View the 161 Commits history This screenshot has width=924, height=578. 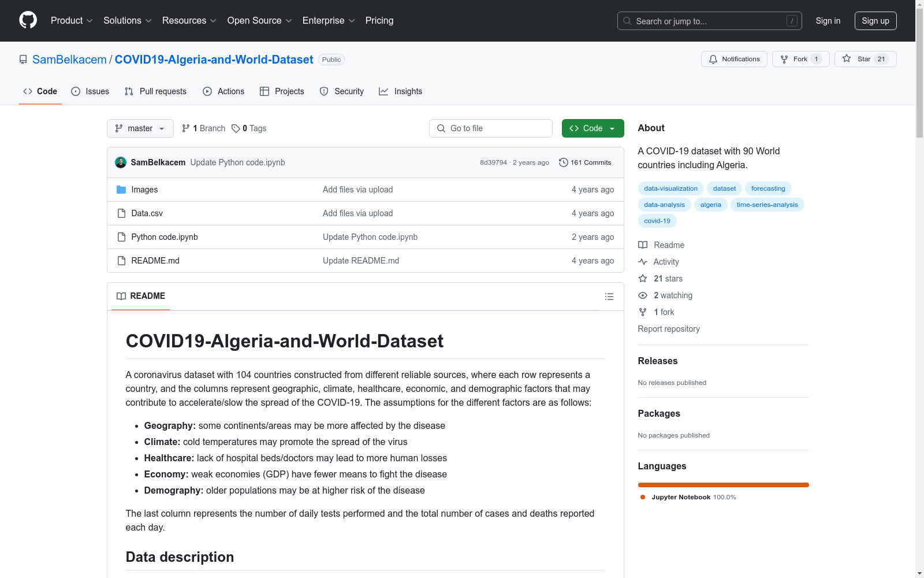point(585,162)
